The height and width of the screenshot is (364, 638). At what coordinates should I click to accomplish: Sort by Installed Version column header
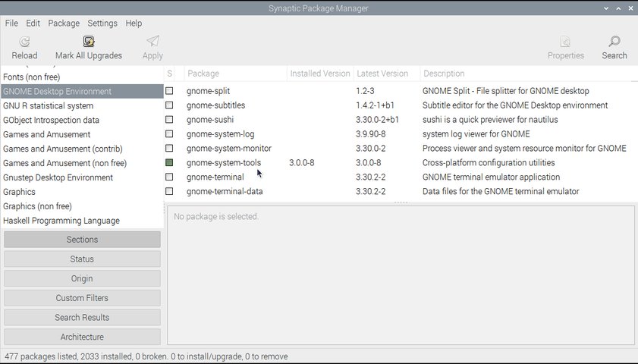(x=320, y=74)
